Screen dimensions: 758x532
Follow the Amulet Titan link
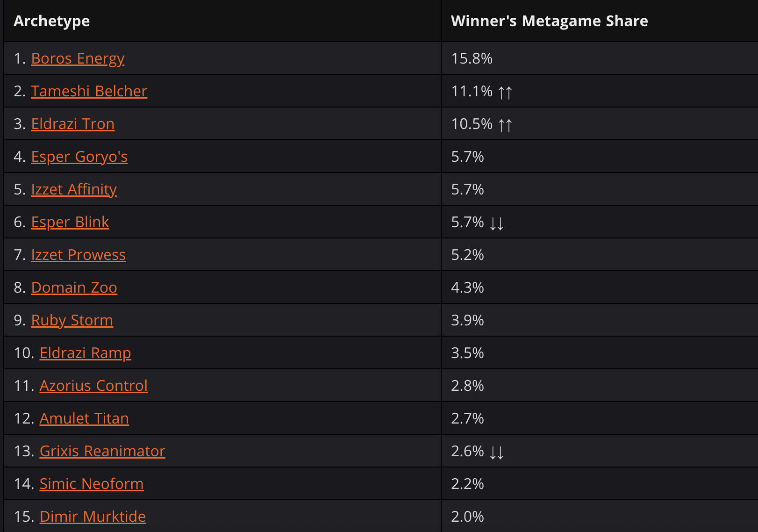(84, 418)
